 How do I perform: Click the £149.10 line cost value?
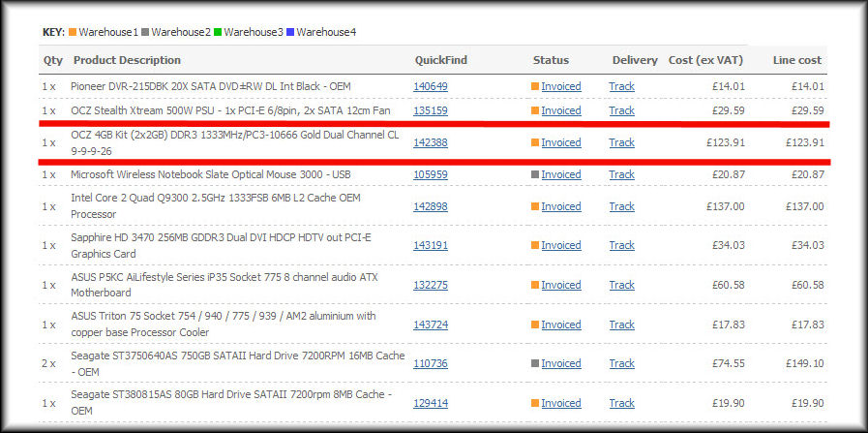804,363
